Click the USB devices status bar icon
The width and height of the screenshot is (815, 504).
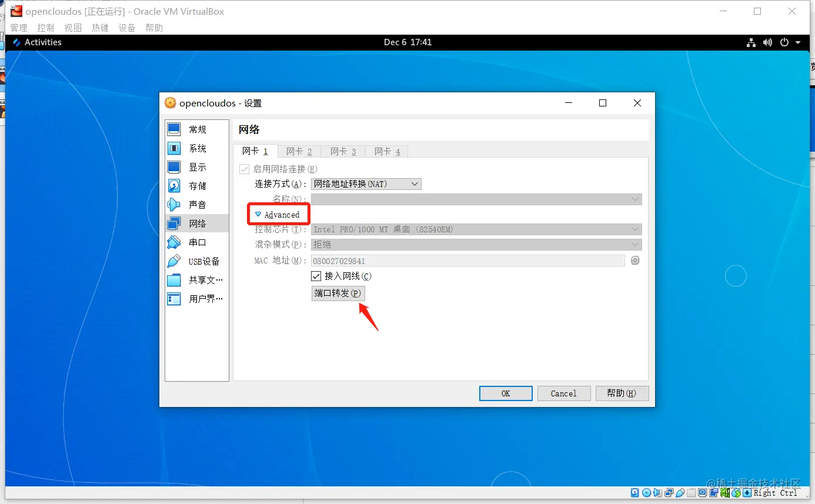click(x=680, y=493)
